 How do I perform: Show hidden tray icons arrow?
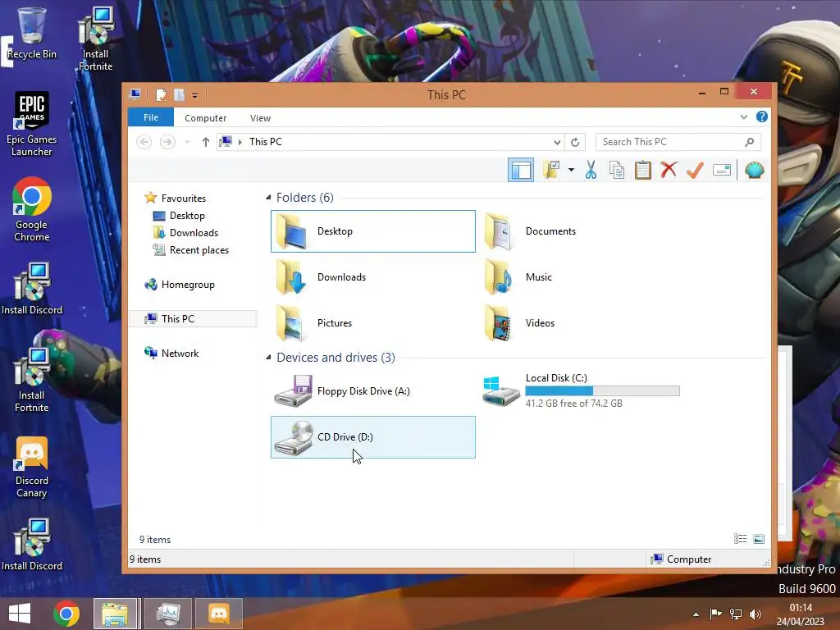(696, 614)
